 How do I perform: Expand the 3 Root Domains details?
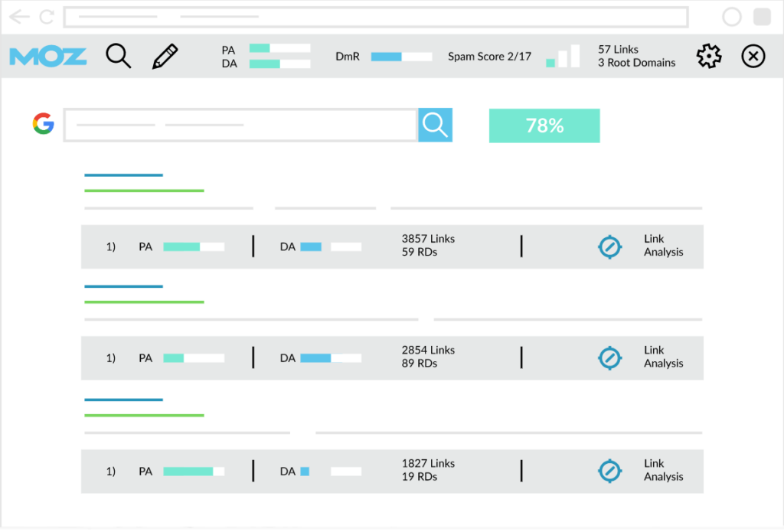coord(636,64)
